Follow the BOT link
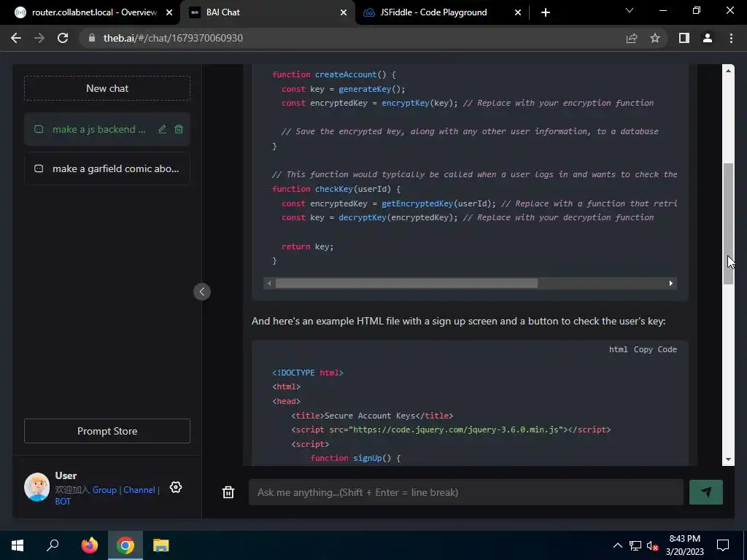The height and width of the screenshot is (560, 747). 63,502
